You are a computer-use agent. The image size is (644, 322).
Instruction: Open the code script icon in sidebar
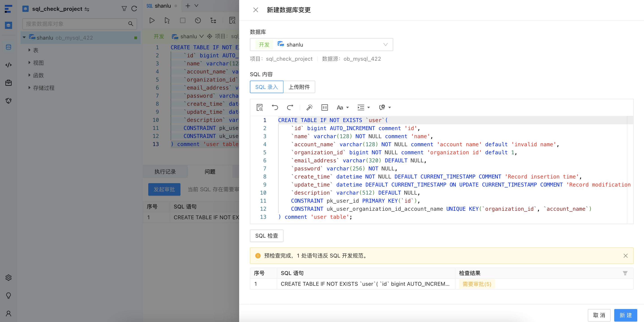point(9,65)
